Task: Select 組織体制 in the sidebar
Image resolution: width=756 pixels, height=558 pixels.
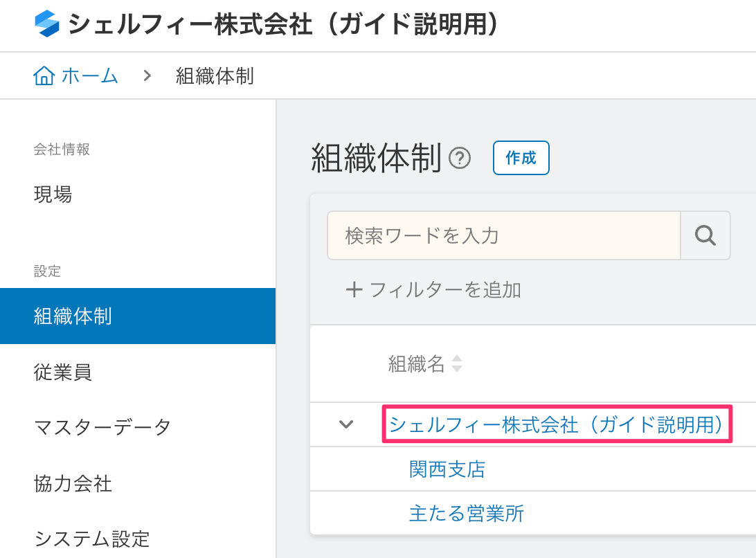Action: pos(137,316)
